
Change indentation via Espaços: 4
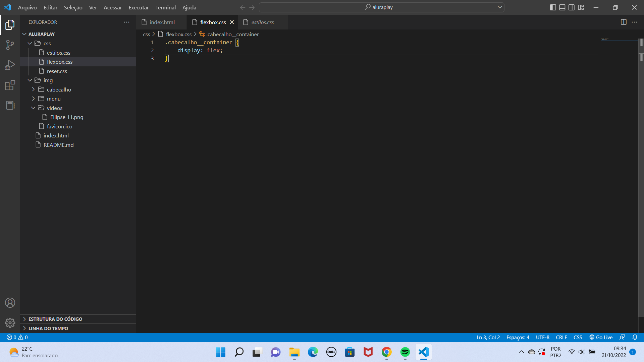(x=518, y=337)
